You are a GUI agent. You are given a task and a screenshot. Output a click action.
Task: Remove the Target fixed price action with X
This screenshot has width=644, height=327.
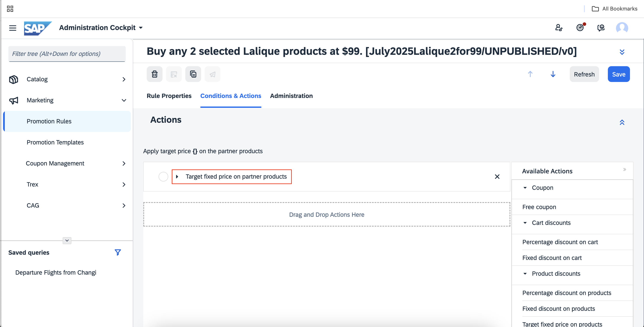[x=497, y=177]
